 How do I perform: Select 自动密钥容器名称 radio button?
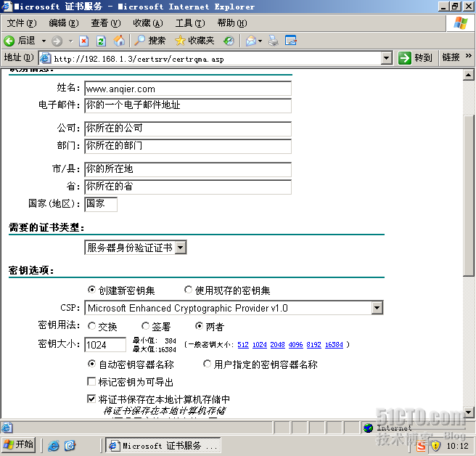point(91,364)
